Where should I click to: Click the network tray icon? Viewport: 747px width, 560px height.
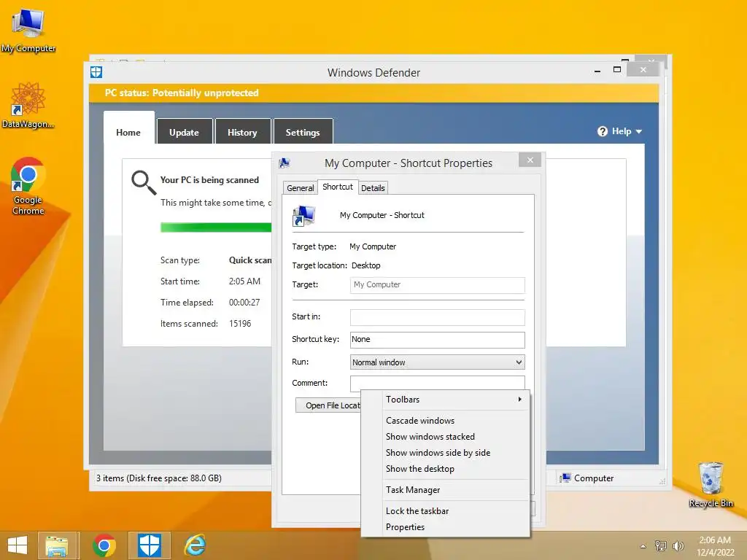(661, 545)
